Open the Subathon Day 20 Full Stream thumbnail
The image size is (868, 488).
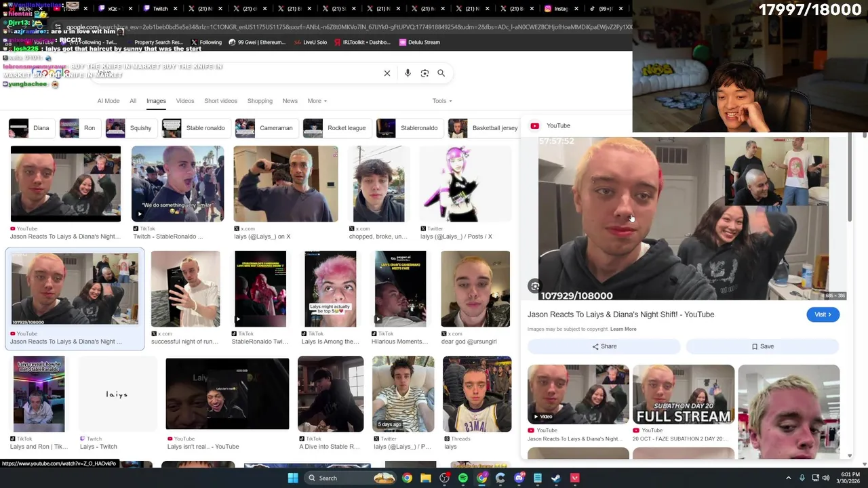tap(684, 394)
